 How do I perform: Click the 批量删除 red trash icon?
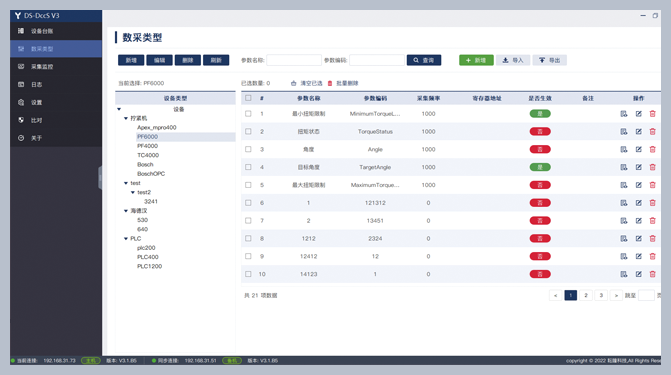330,83
